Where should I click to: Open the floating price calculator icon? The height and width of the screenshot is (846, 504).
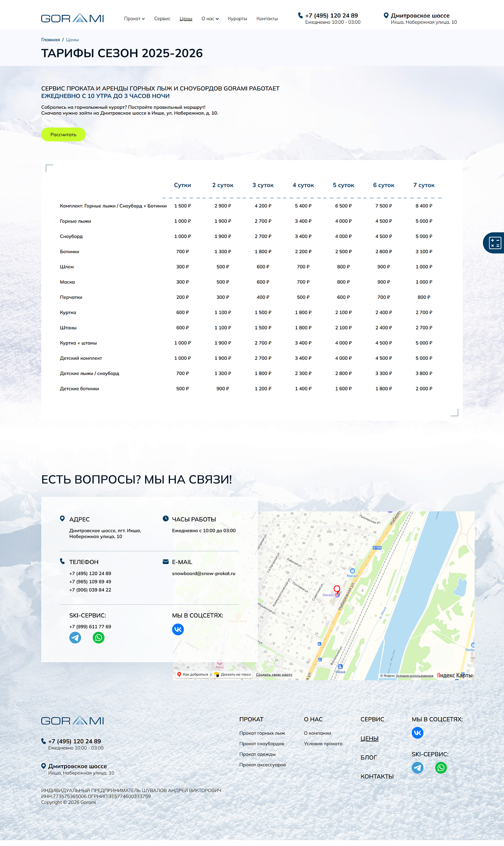pos(494,243)
